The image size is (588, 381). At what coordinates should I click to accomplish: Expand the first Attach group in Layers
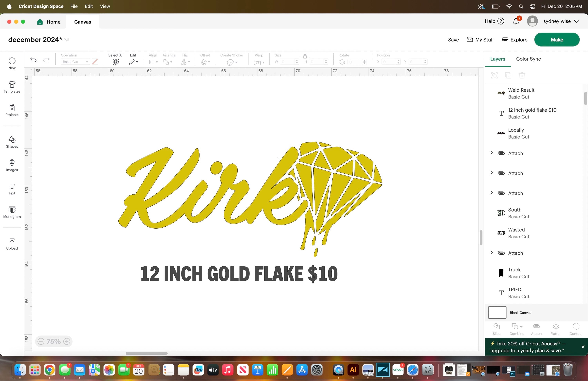492,153
